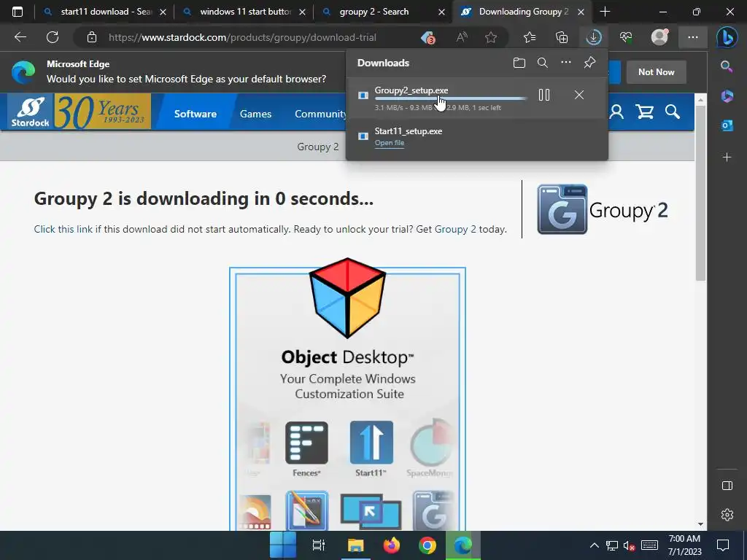747x560 pixels.
Task: Click the Stardock logo
Action: coord(31,112)
